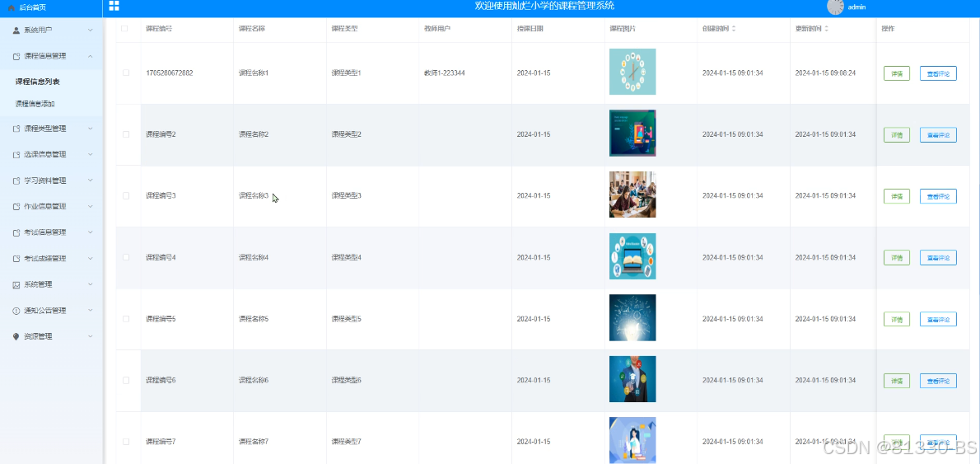Check the 课程编号7 row checkbox
This screenshot has width=980, height=464.
[x=126, y=442]
